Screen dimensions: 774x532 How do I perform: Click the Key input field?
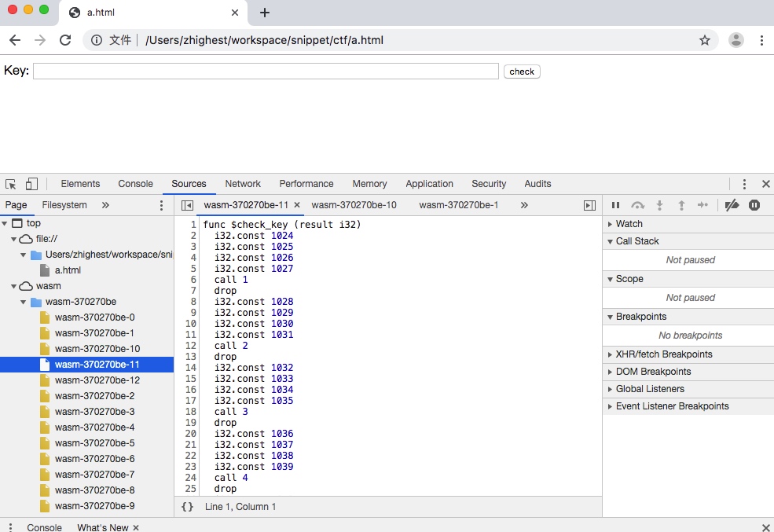[266, 72]
